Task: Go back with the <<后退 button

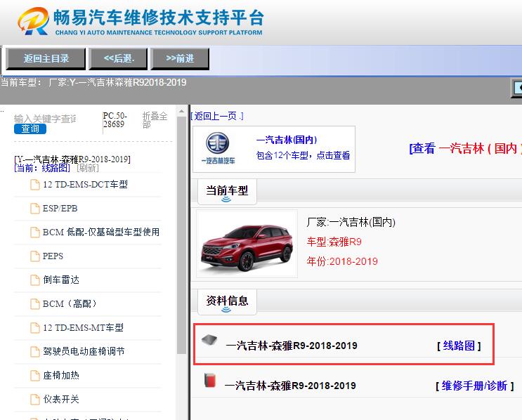Action: click(119, 58)
